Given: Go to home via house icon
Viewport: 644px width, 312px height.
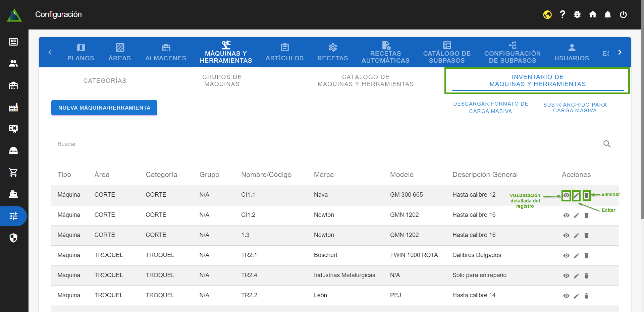Looking at the screenshot, I should (593, 14).
